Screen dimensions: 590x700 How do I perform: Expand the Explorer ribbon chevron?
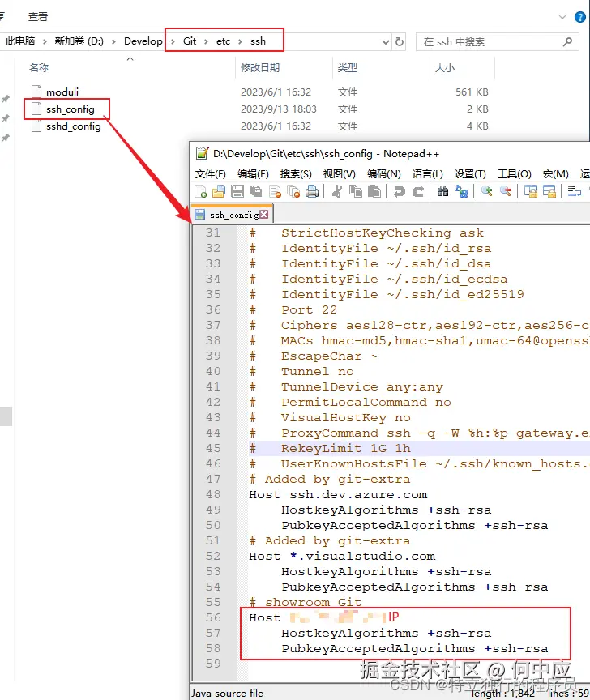tap(562, 17)
